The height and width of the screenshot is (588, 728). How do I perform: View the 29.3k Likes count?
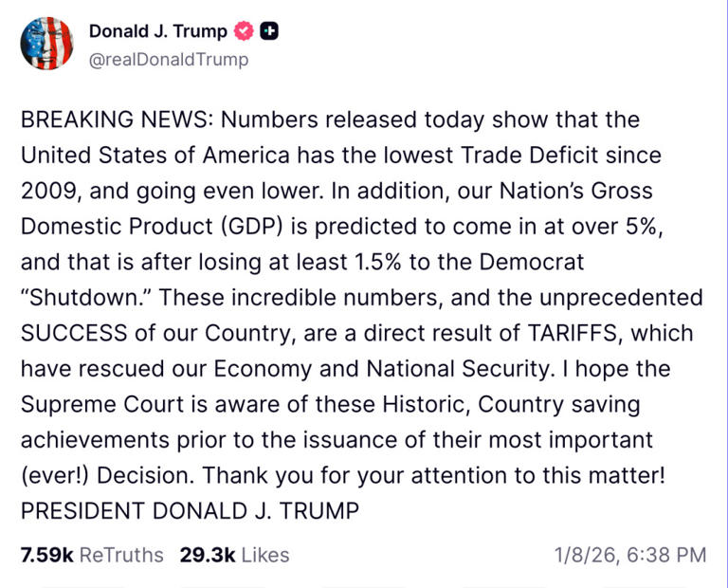(207, 555)
